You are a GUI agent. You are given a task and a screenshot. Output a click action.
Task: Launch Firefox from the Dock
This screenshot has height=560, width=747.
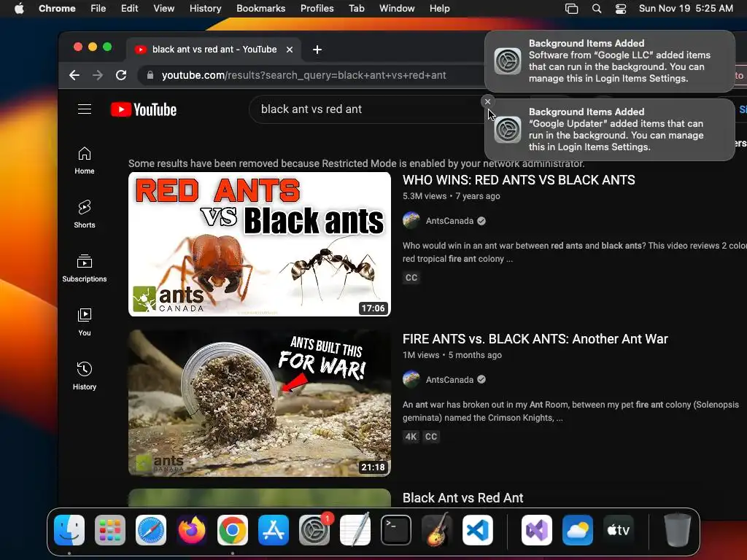pyautogui.click(x=192, y=530)
